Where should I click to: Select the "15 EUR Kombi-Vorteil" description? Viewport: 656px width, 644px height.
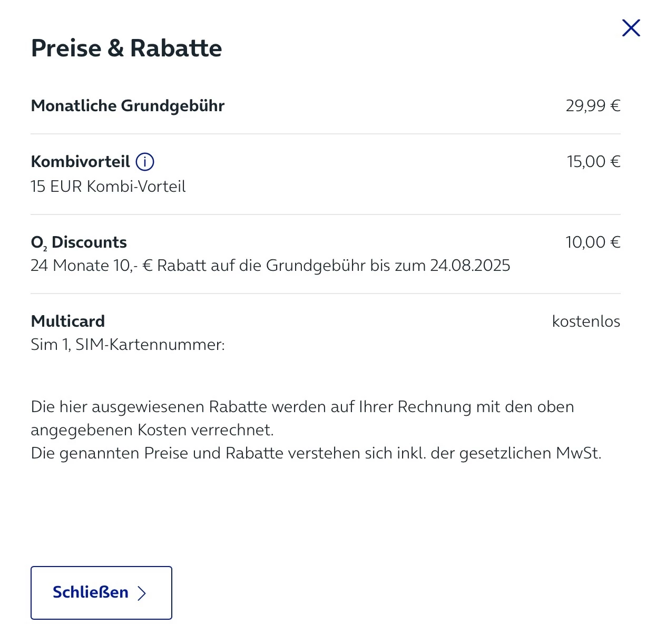[108, 187]
